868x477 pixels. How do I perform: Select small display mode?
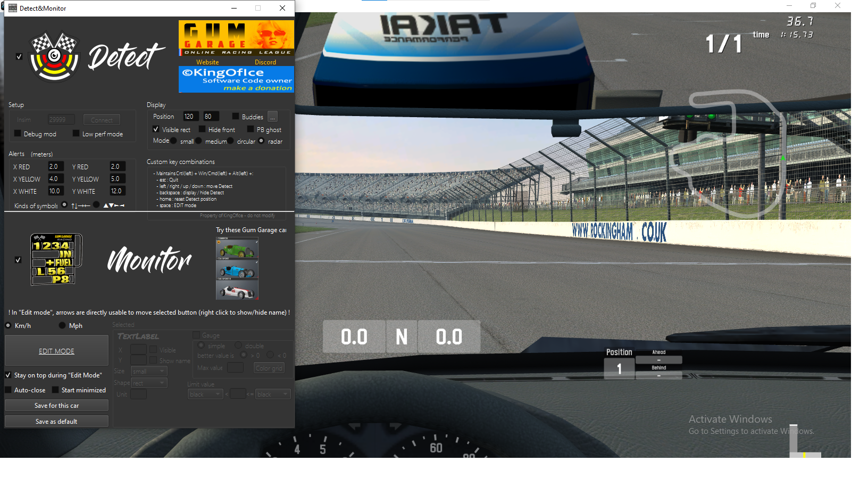pyautogui.click(x=174, y=141)
